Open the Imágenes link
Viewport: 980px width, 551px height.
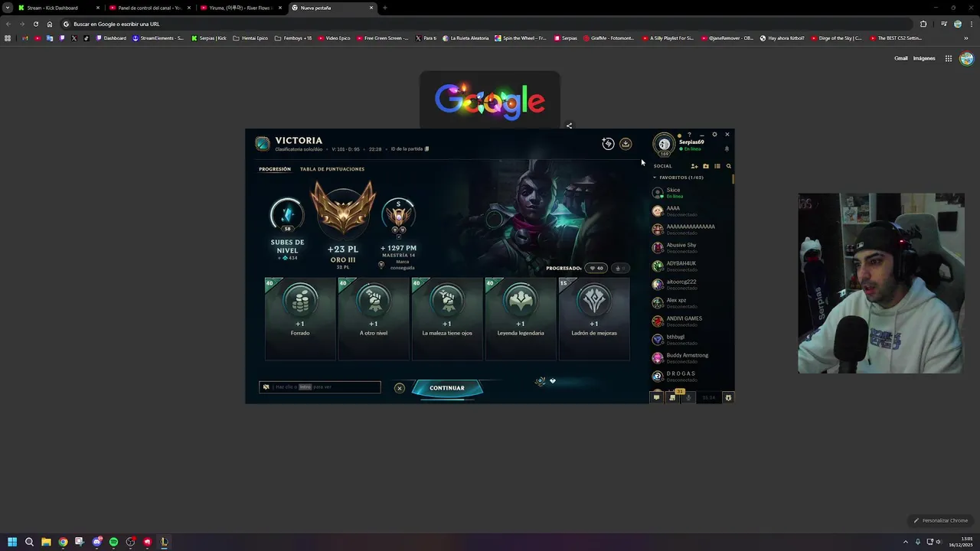point(924,58)
